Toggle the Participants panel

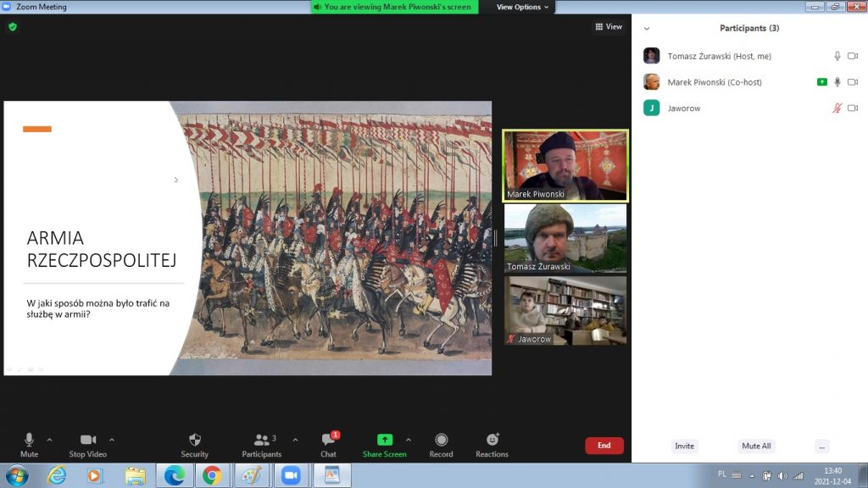[261, 444]
